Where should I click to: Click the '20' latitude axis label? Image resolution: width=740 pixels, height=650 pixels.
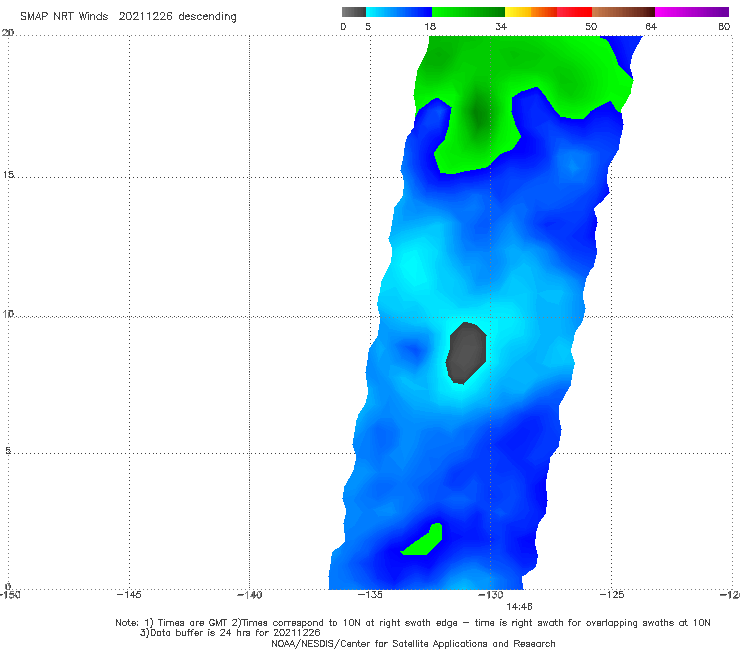[8, 33]
